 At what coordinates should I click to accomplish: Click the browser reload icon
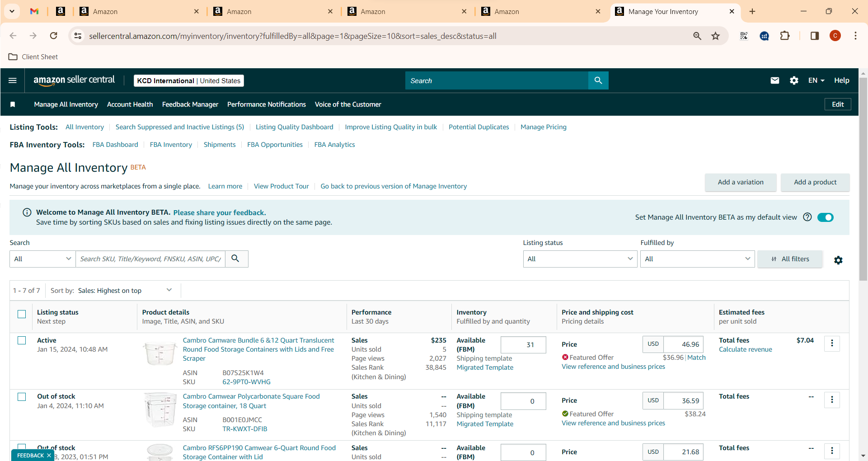(x=53, y=36)
